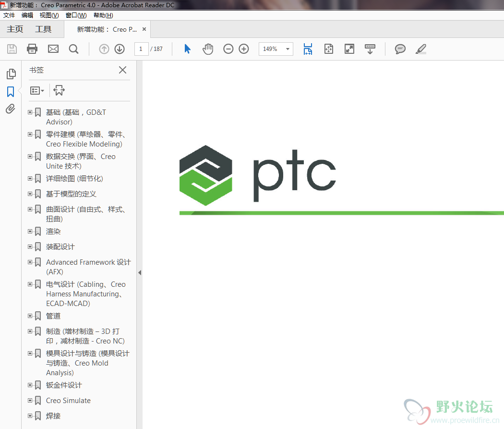Screen dimensions: 504x429
Task: Jump to 焊接 bookmark text
Action: click(x=53, y=416)
